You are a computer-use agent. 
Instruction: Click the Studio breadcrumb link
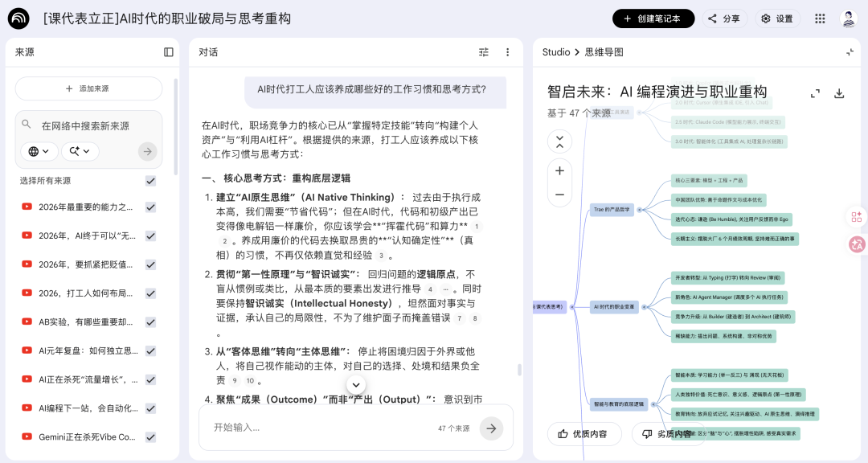[556, 52]
